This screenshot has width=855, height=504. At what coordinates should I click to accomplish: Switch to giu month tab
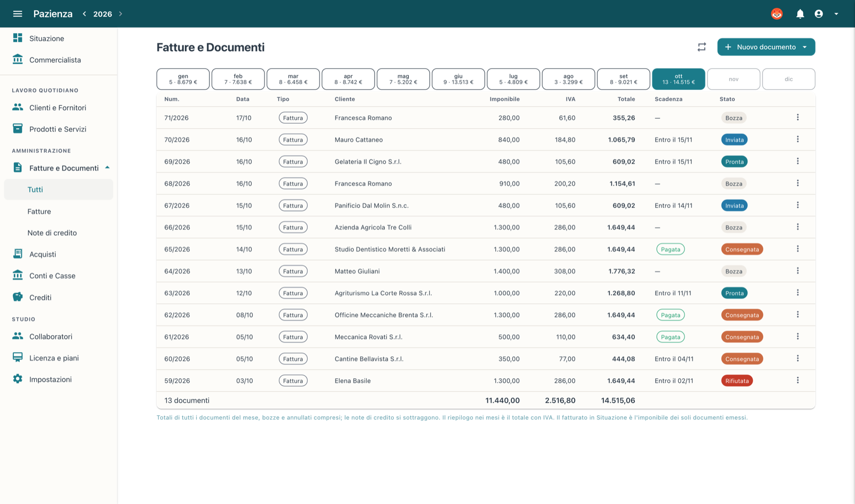tap(458, 79)
